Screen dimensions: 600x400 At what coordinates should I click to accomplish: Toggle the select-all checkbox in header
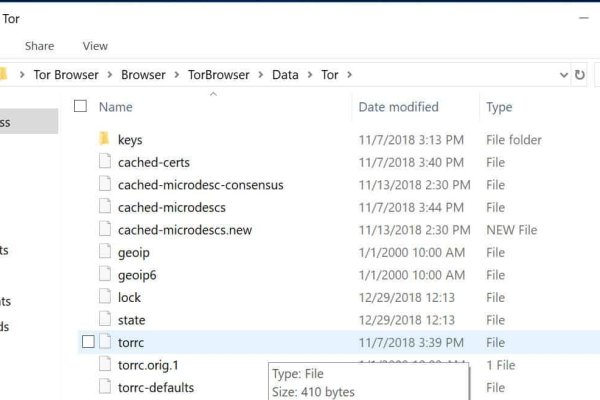pos(81,106)
